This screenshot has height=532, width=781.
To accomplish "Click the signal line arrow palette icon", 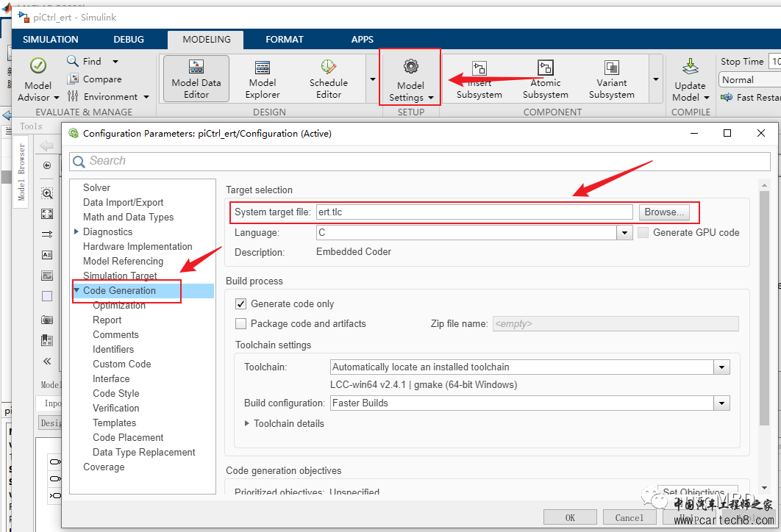I will point(47,234).
